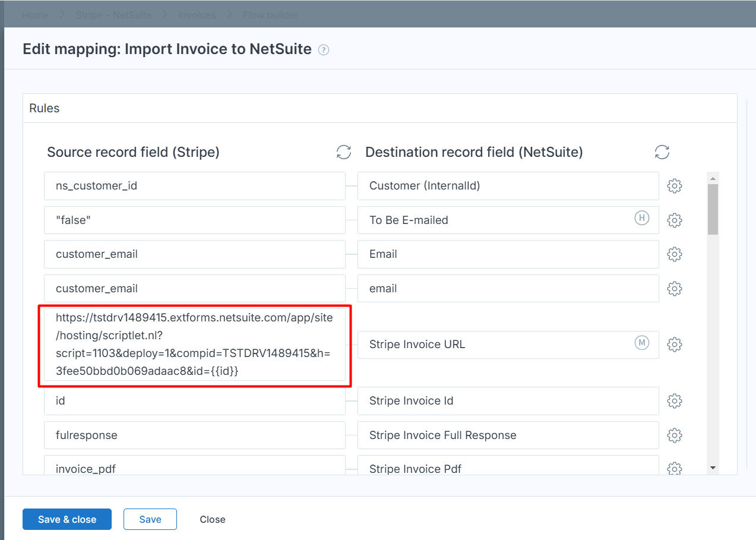The width and height of the screenshot is (756, 540).
Task: Open settings gear for Stripe Invoice Id mapping
Action: coord(674,401)
